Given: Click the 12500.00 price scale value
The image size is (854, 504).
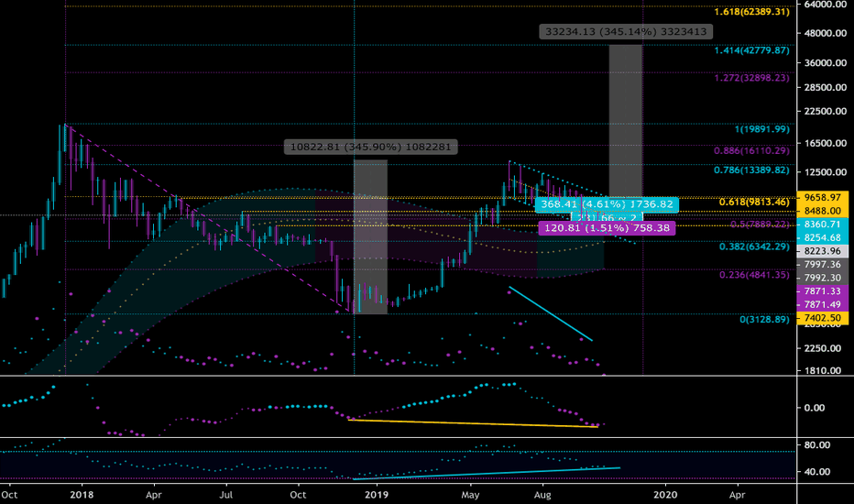Looking at the screenshot, I should (825, 172).
